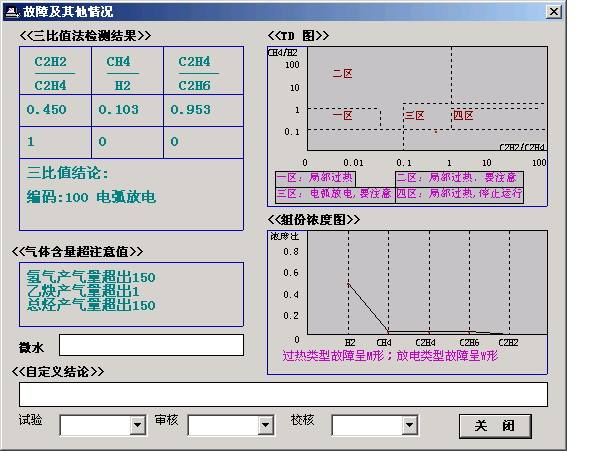Click the app icon in title bar

[10, 12]
